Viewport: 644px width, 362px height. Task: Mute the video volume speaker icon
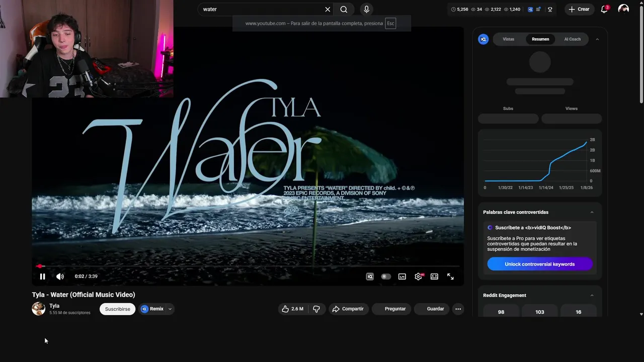[60, 277]
